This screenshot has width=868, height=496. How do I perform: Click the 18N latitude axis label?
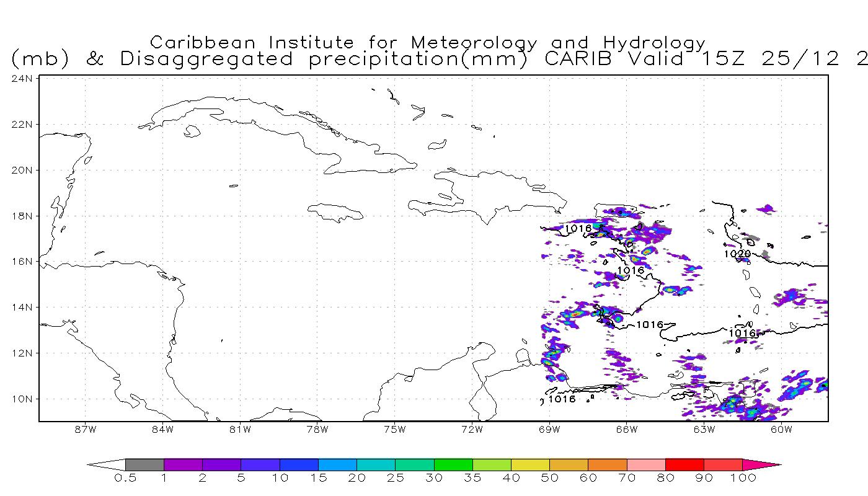[x=22, y=216]
